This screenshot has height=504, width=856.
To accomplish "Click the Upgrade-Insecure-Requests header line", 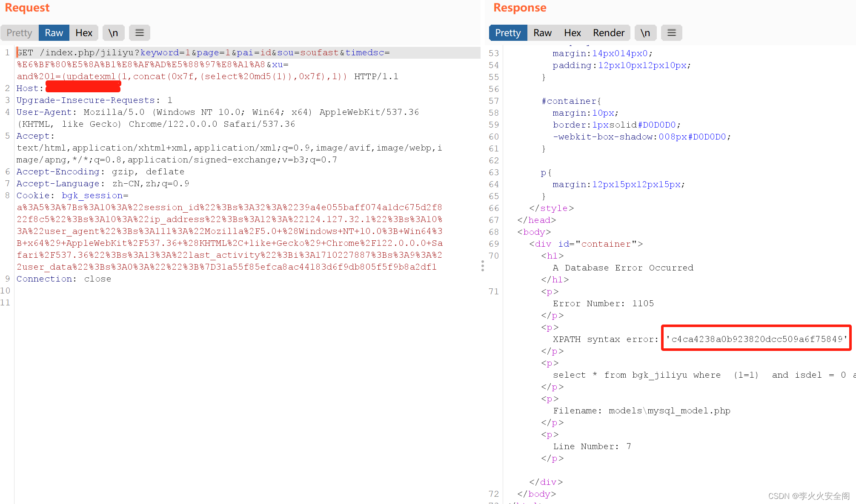I will 94,100.
